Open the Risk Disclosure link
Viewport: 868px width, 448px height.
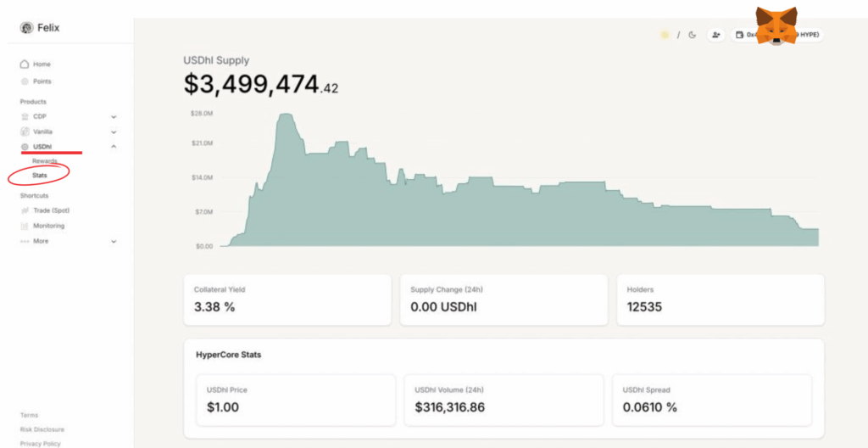pyautogui.click(x=42, y=429)
